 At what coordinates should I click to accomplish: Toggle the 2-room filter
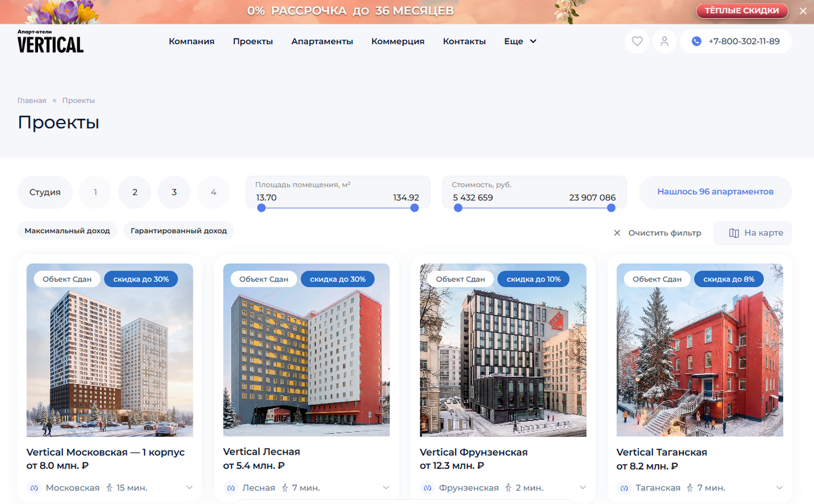[134, 192]
